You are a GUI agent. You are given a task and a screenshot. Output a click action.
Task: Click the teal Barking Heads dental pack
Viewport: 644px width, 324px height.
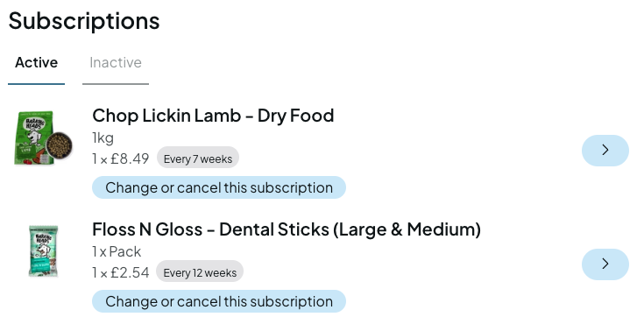point(43,250)
